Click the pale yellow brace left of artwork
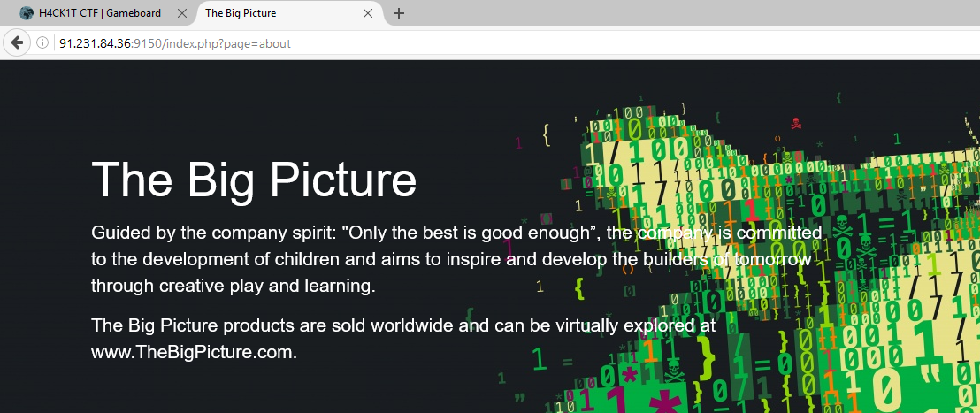Screen dimensions: 980x413 point(547,134)
